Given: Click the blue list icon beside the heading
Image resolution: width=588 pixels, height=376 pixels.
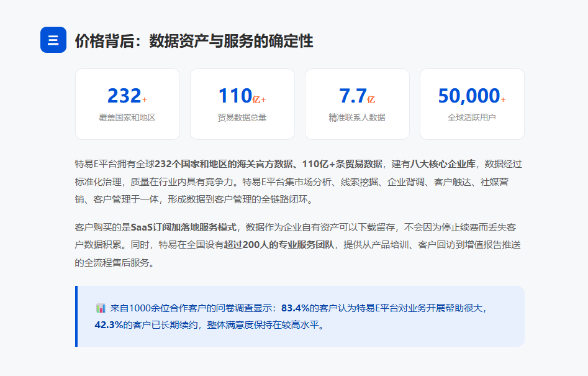Looking at the screenshot, I should point(53,40).
